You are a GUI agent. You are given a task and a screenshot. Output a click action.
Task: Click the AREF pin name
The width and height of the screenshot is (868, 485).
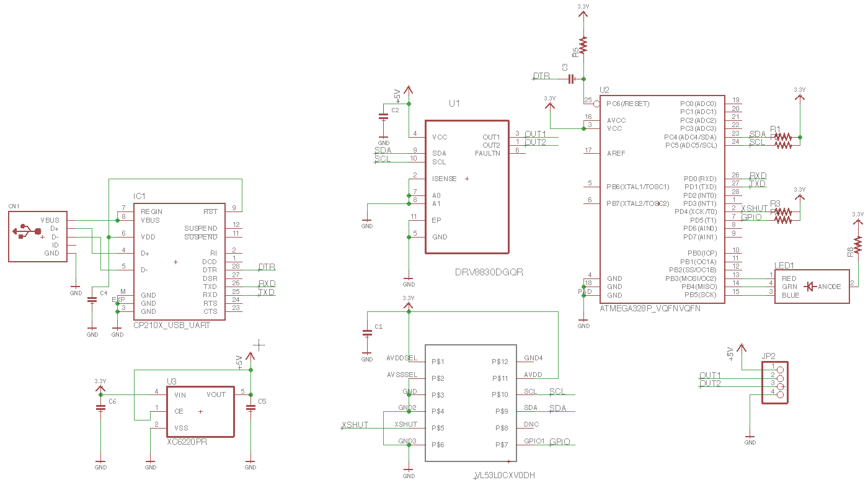[x=616, y=153]
